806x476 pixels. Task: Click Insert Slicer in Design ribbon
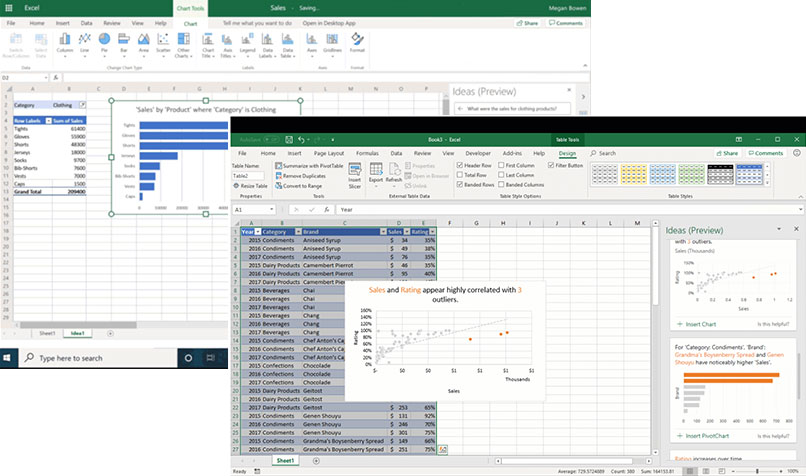click(x=355, y=176)
